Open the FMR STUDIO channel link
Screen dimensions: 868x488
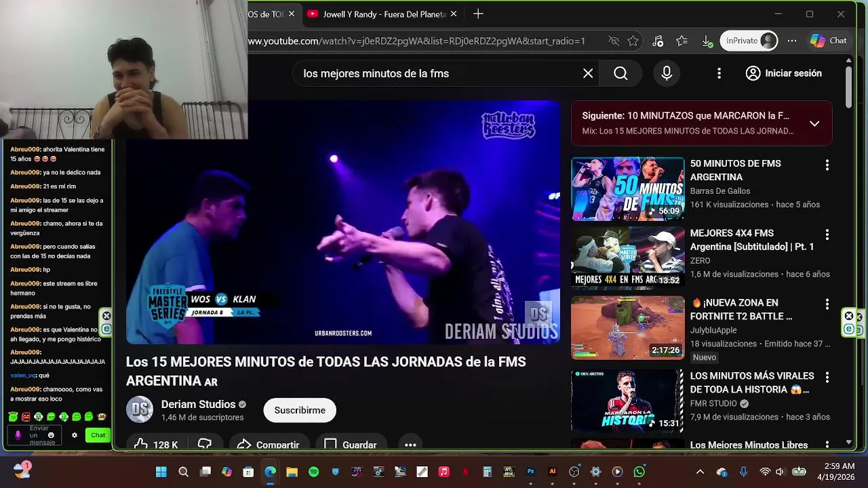click(x=713, y=403)
